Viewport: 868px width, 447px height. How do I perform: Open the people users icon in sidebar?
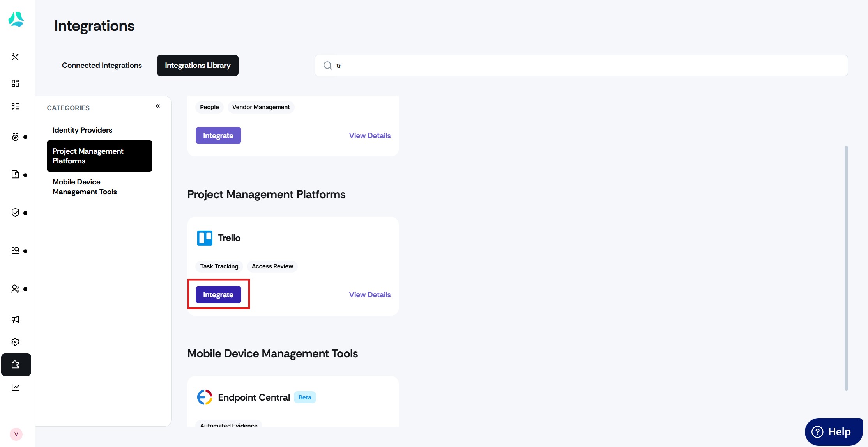tap(15, 289)
